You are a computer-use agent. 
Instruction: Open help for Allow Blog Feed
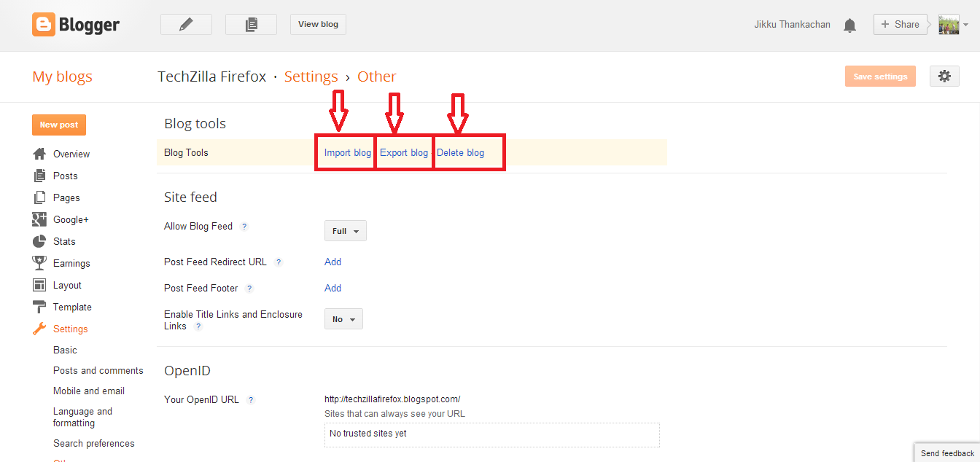tap(244, 227)
